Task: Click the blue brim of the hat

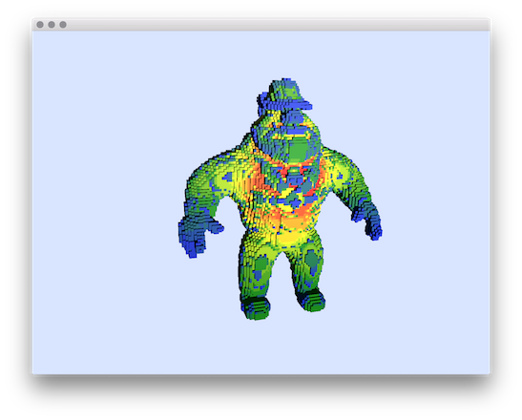Action: (x=293, y=105)
